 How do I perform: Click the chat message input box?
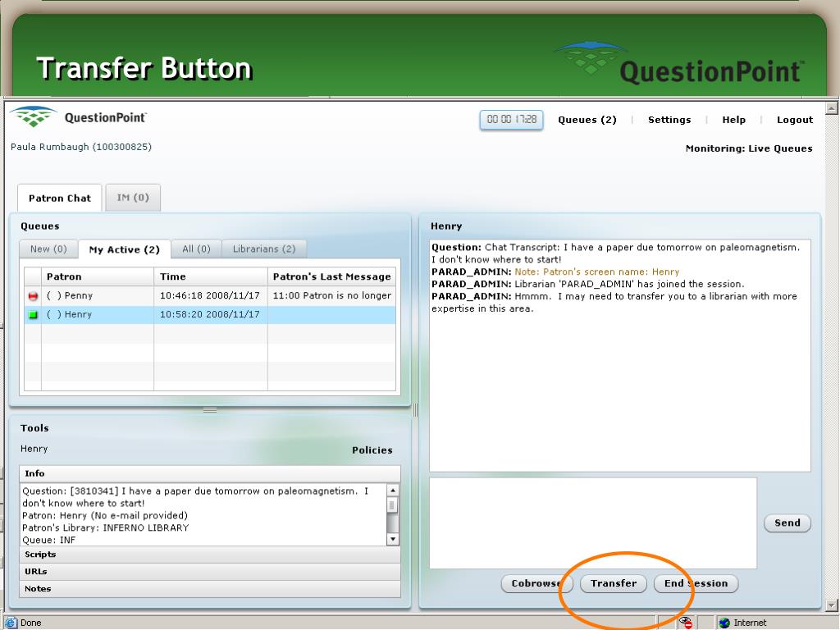[x=593, y=523]
